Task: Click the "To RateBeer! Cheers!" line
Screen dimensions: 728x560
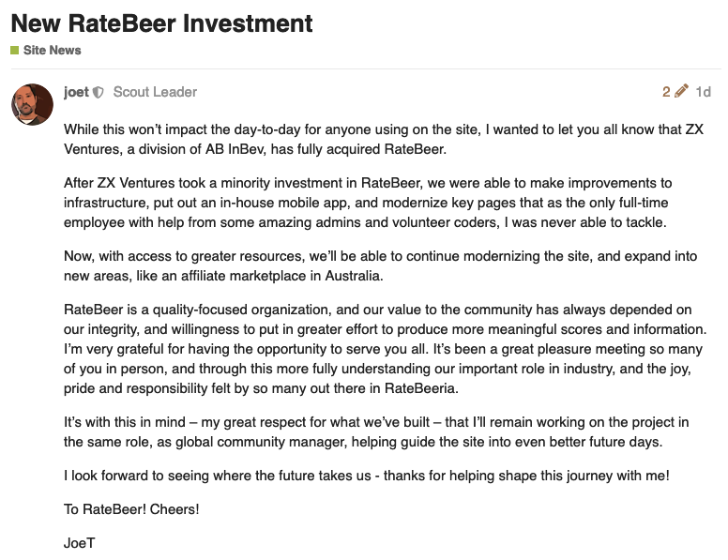Action: 131,509
